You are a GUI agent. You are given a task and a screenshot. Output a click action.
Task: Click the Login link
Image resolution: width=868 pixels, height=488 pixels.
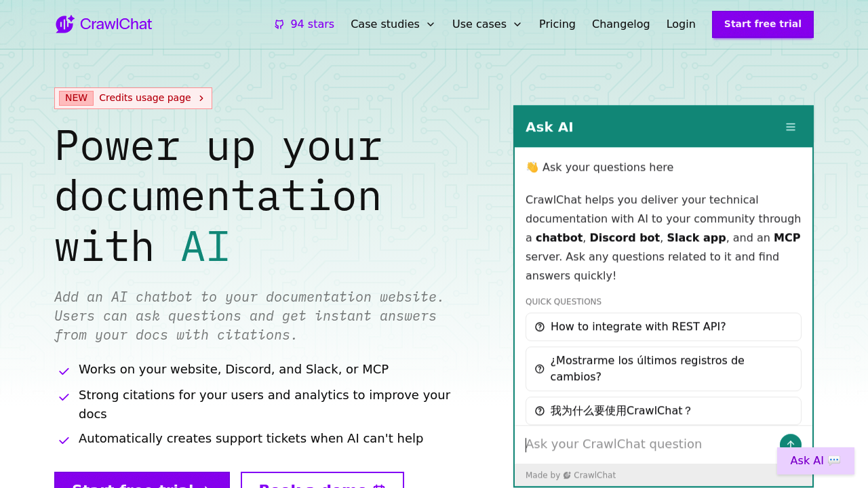681,24
